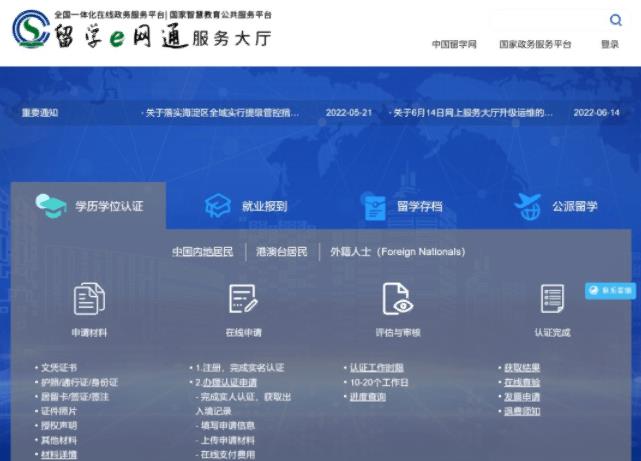Viewport: 641px width, 461px height.
Task: Open the 材料详情 link
Action: 59,454
